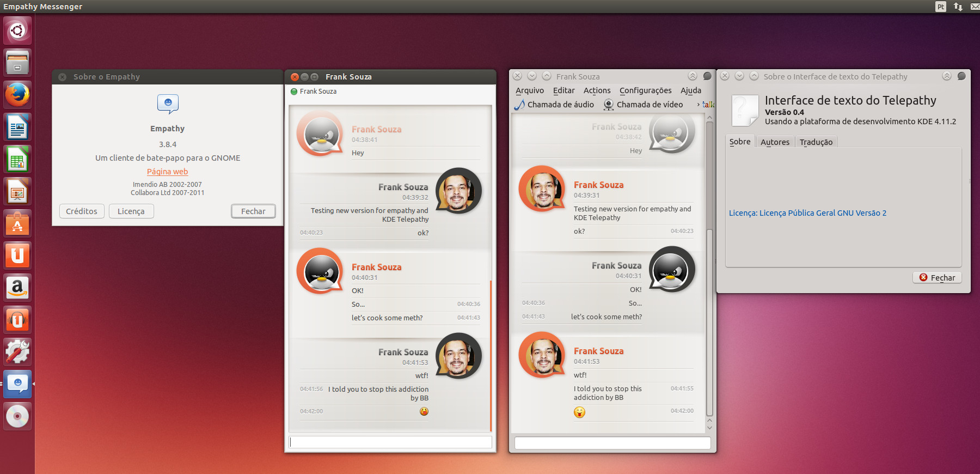980x474 pixels.
Task: Click the Empathy logo in About dialog
Action: (x=168, y=104)
